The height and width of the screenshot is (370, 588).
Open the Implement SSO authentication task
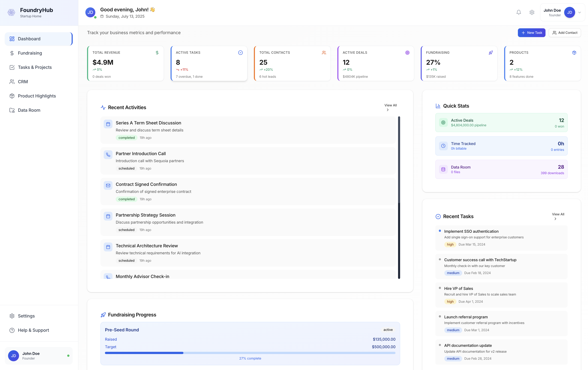point(501,238)
